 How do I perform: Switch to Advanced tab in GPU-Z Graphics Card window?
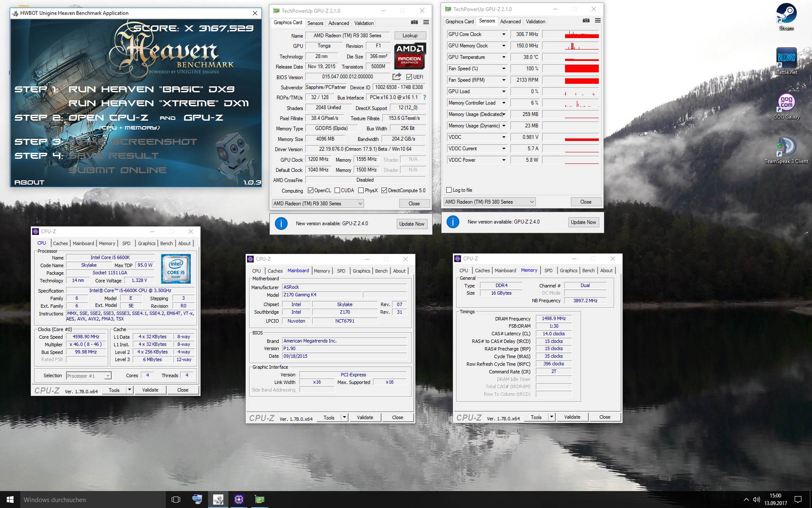(339, 23)
